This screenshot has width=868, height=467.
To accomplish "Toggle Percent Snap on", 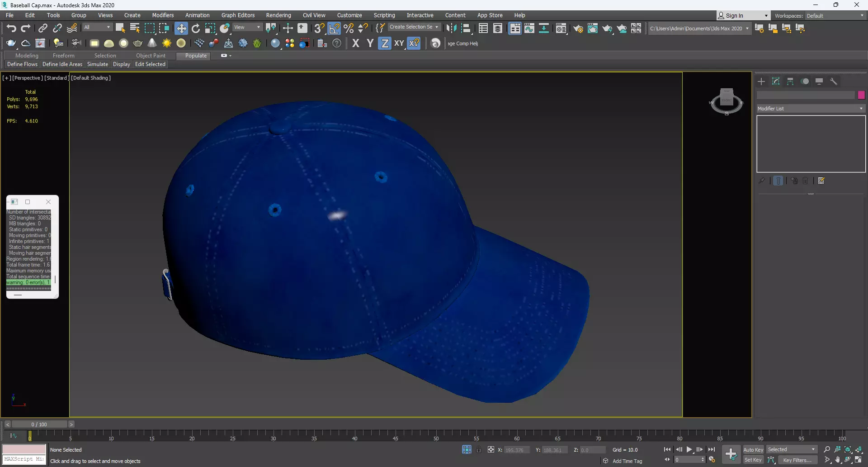I will (349, 29).
